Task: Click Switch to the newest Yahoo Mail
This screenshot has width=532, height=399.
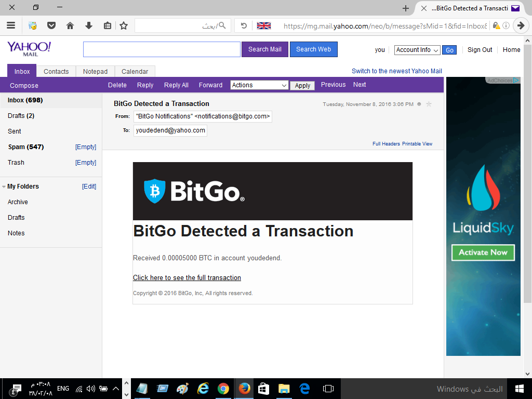Action: pyautogui.click(x=397, y=71)
